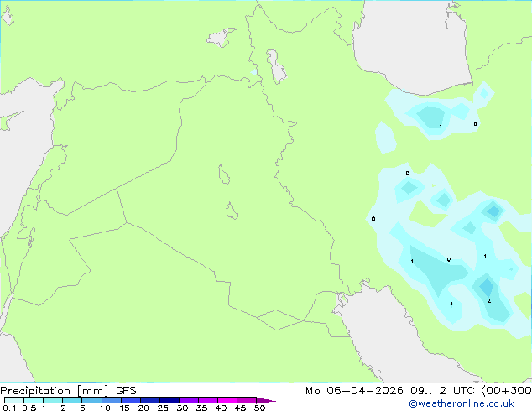Image resolution: width=532 pixels, height=411 pixels.
Task: Click the '30' legend value
Action: [x=182, y=408]
